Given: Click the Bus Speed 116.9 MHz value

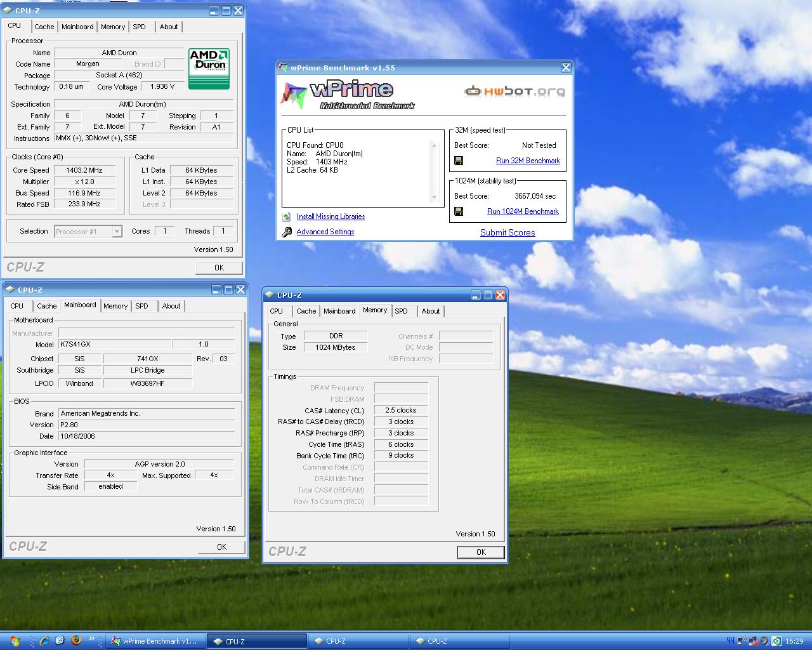Looking at the screenshot, I should [x=84, y=194].
